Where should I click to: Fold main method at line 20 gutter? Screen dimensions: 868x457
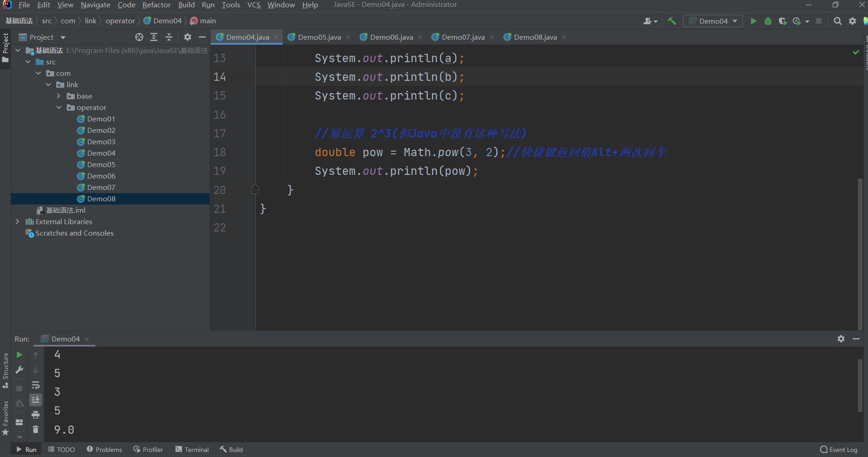(x=255, y=189)
